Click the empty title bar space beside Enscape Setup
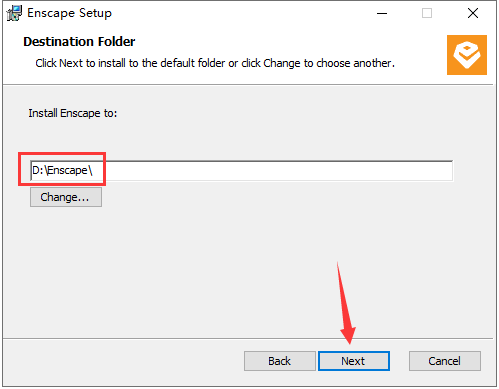499x389 pixels. [x=240, y=13]
